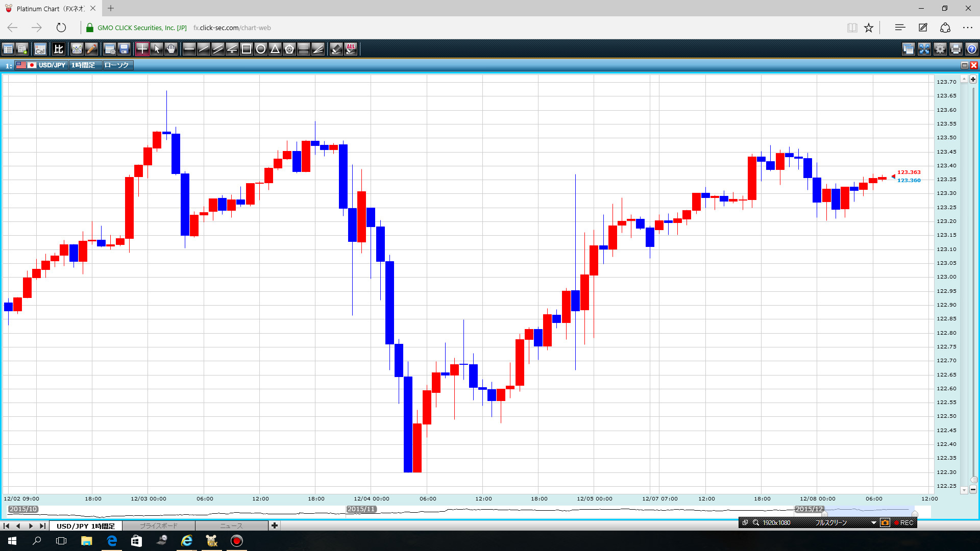Select the horizontal line drawing tool
Screen dimensions: 980x551
(x=189, y=49)
